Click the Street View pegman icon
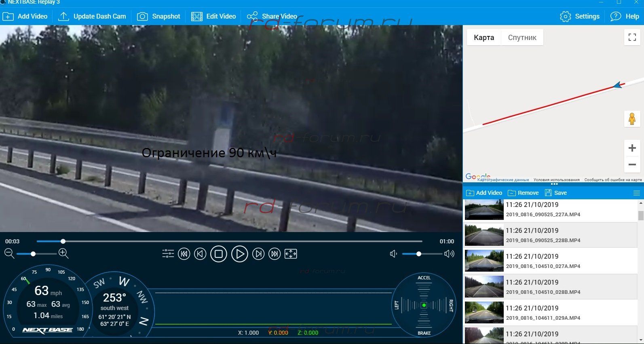Image resolution: width=644 pixels, height=344 pixels. (632, 119)
